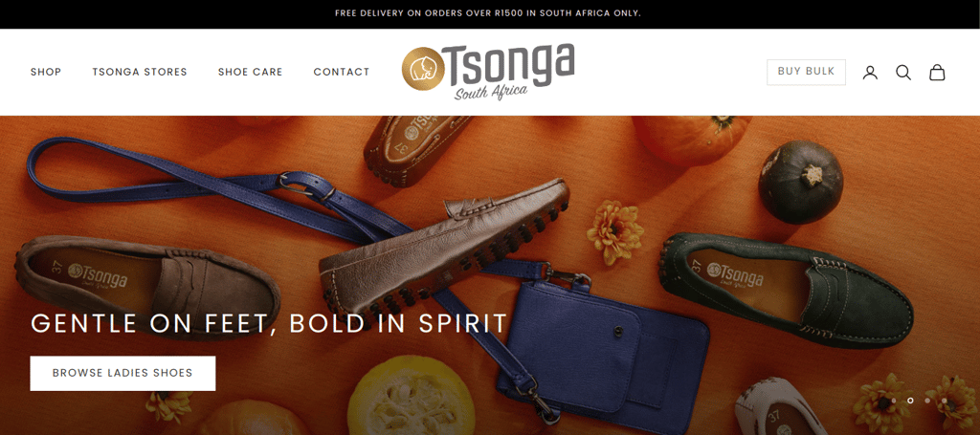
Task: Open the CONTACT nav link
Action: [x=342, y=72]
